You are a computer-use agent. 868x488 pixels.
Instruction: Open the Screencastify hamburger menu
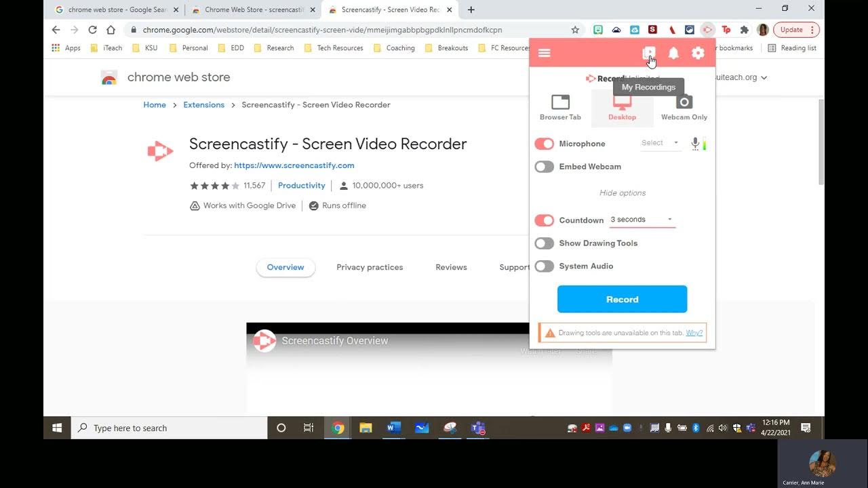pyautogui.click(x=544, y=53)
